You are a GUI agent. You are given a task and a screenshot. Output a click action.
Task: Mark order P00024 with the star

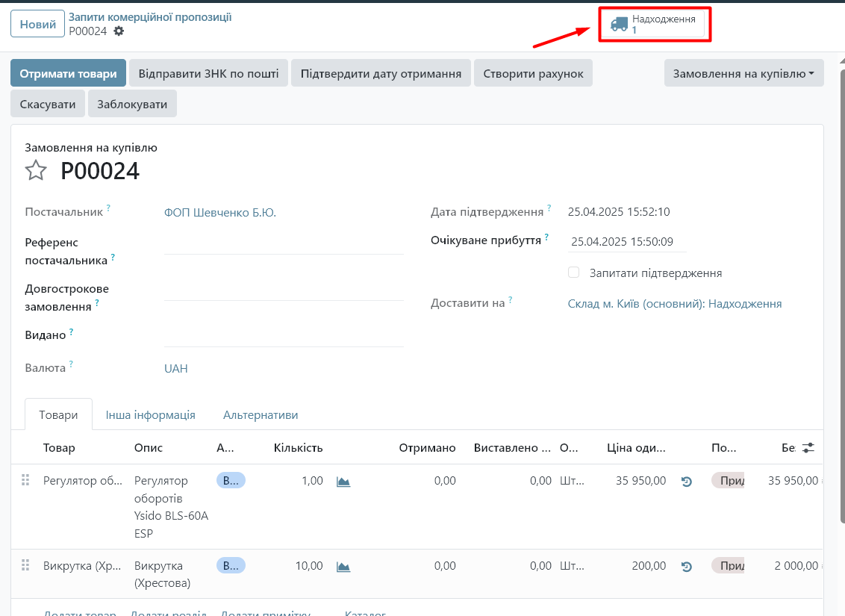click(36, 171)
